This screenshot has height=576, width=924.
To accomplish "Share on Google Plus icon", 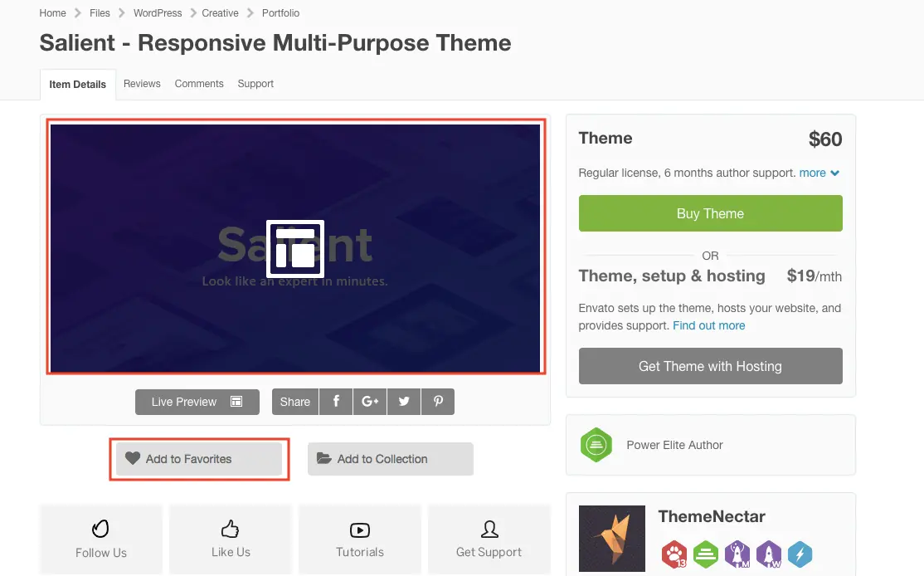I will coord(370,402).
